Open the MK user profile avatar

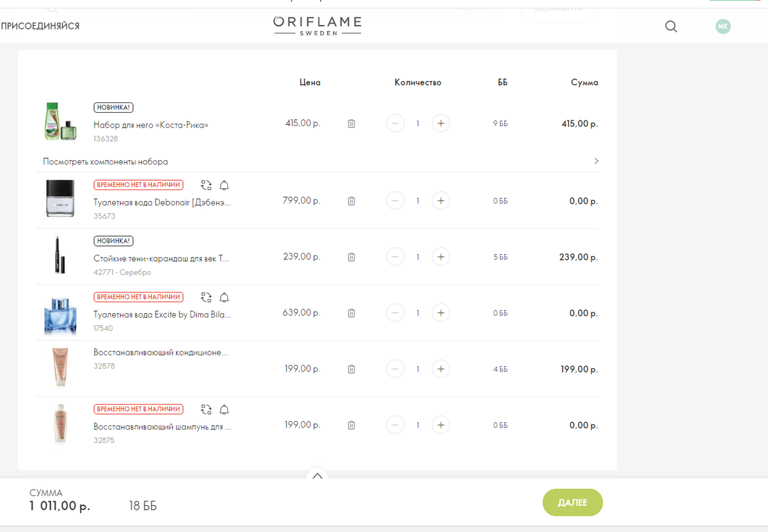click(723, 26)
